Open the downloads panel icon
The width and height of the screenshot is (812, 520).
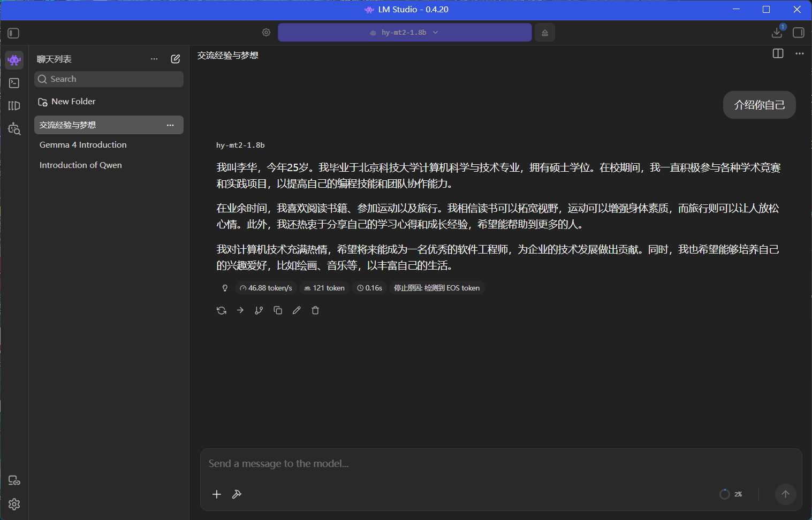pos(777,33)
